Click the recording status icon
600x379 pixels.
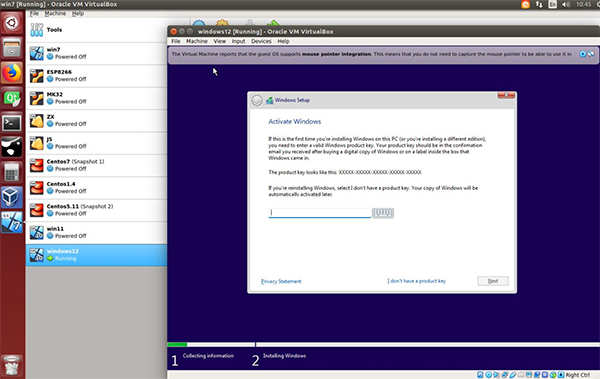pyautogui.click(x=537, y=374)
